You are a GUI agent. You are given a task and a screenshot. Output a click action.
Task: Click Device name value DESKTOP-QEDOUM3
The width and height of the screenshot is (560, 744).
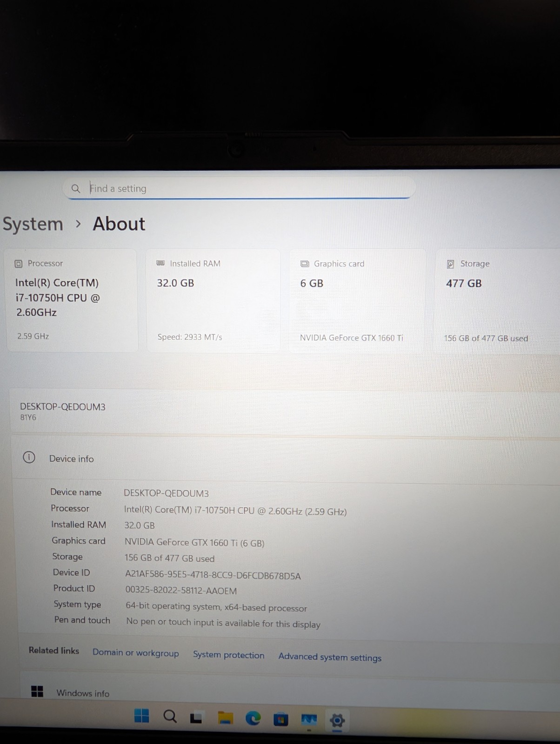(x=166, y=493)
